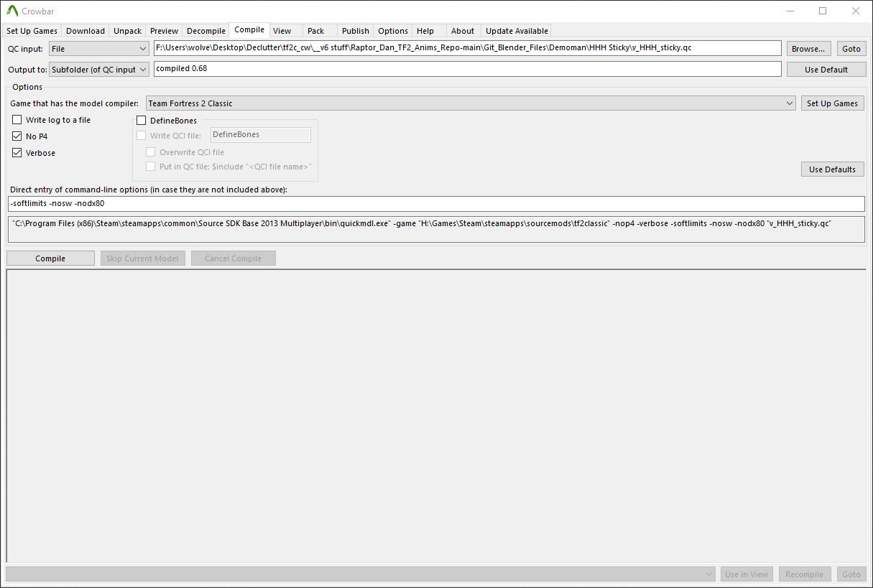The height and width of the screenshot is (588, 873).
Task: Minimize the Crowbar window
Action: (x=790, y=11)
